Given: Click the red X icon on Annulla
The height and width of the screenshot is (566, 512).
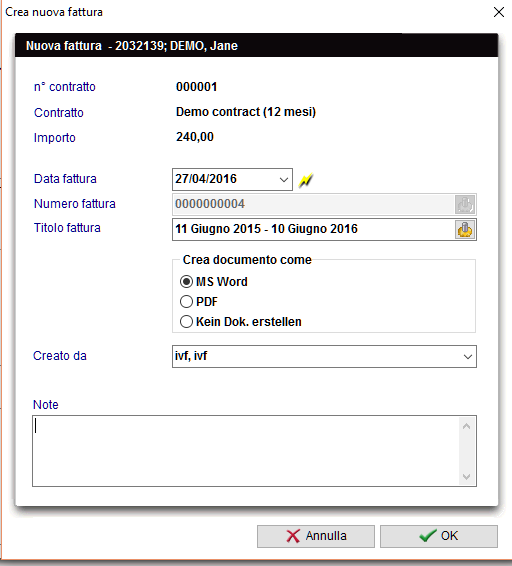Looking at the screenshot, I should 293,536.
